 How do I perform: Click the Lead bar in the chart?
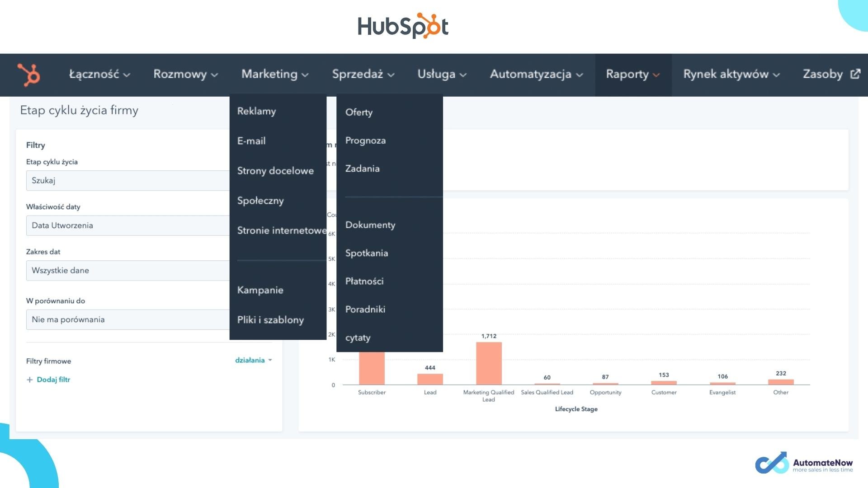tap(430, 379)
